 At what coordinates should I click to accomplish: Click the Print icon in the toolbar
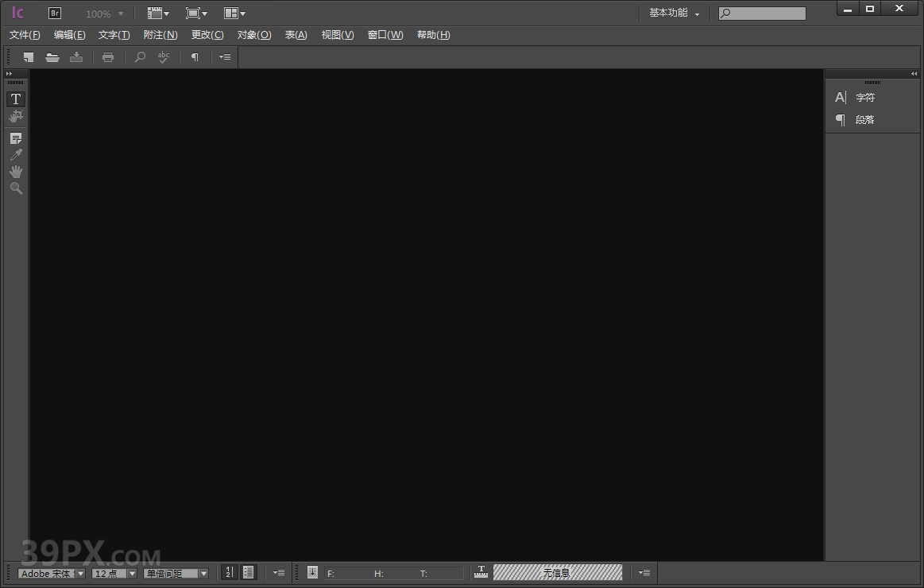click(108, 56)
